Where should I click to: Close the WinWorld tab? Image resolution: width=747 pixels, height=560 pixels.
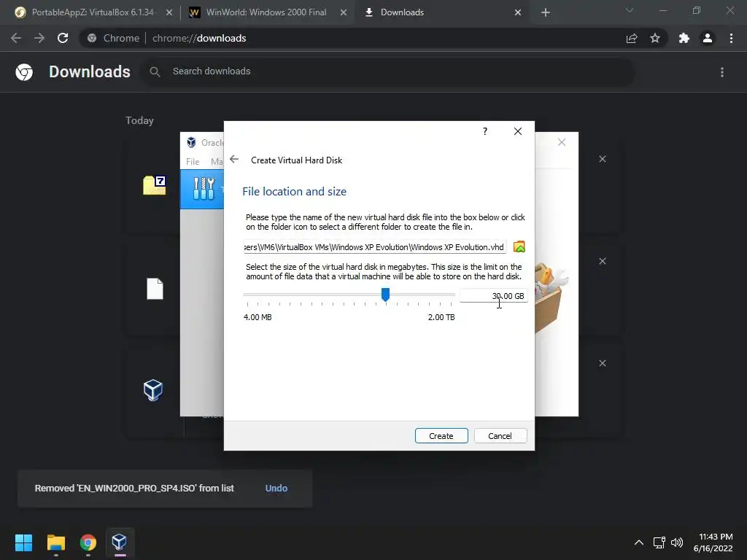(344, 12)
